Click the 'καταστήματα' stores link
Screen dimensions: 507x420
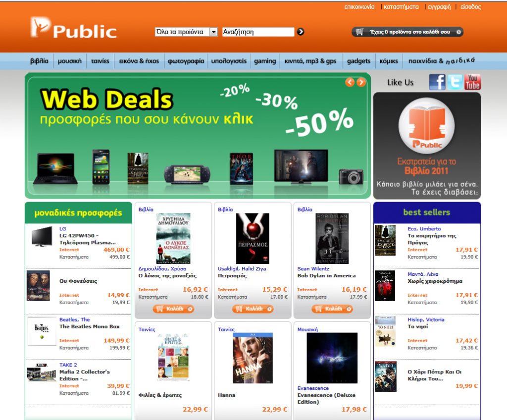[x=401, y=7]
